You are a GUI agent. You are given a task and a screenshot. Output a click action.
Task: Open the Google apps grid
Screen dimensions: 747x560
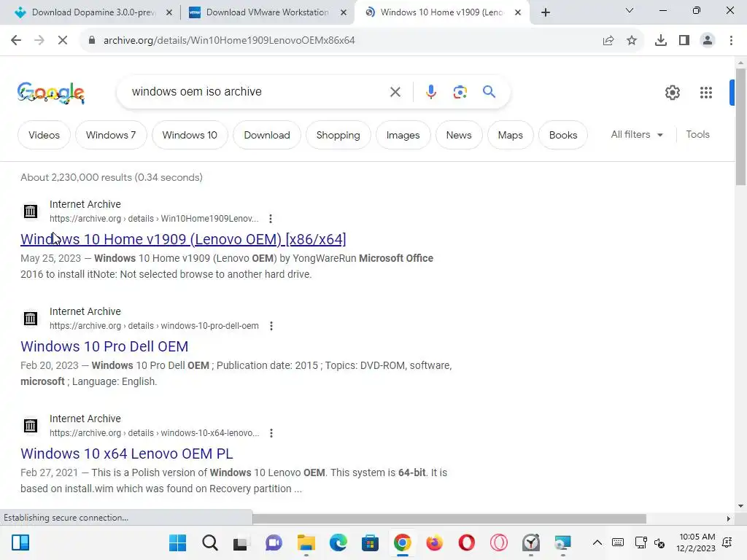tap(706, 93)
